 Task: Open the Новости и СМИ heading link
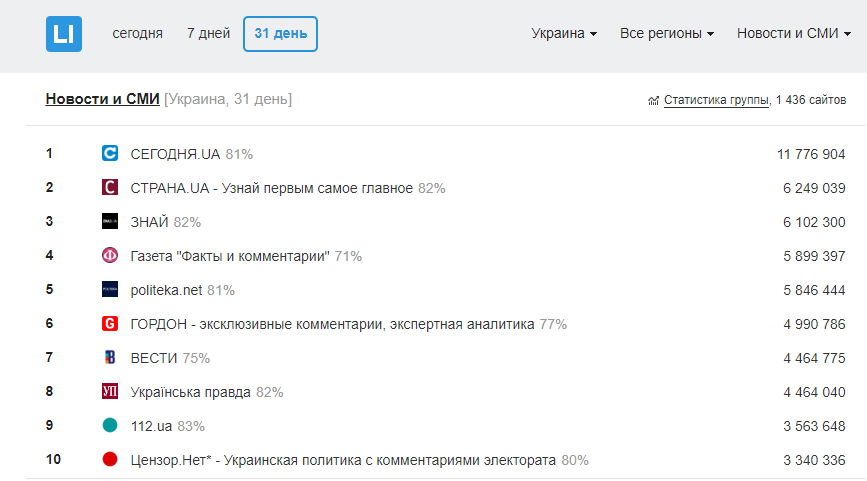(x=102, y=99)
